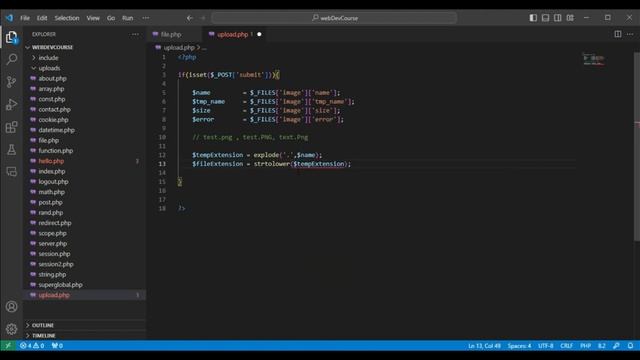640x360 pixels.
Task: Open the View menu
Action: 93,18
